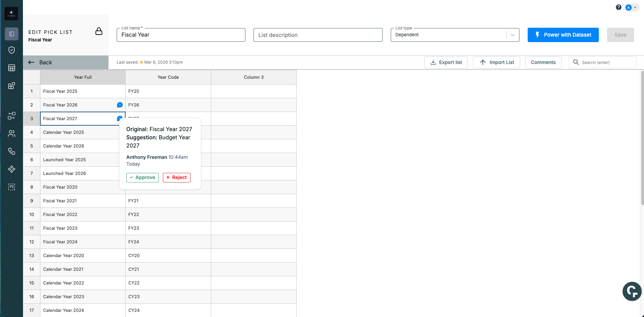Reject the Budget Year 2027 suggestion
The height and width of the screenshot is (317, 644).
coord(177,177)
